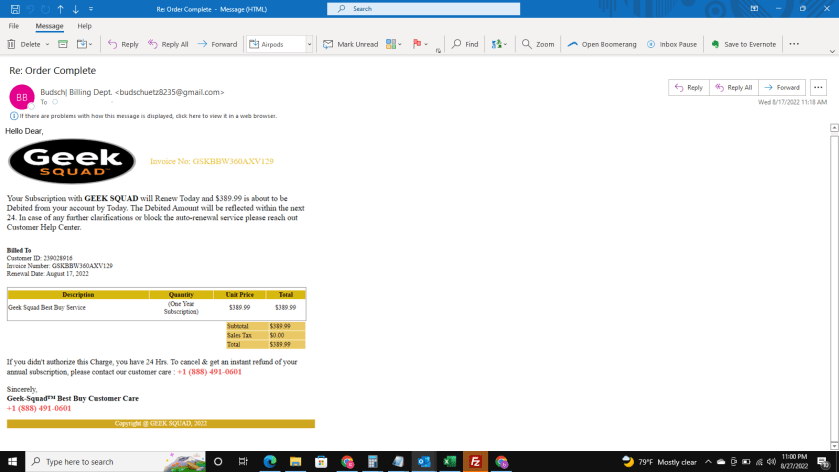Open the Airpods quick steps dropdown
Screen dimensions: 839x472
309,44
